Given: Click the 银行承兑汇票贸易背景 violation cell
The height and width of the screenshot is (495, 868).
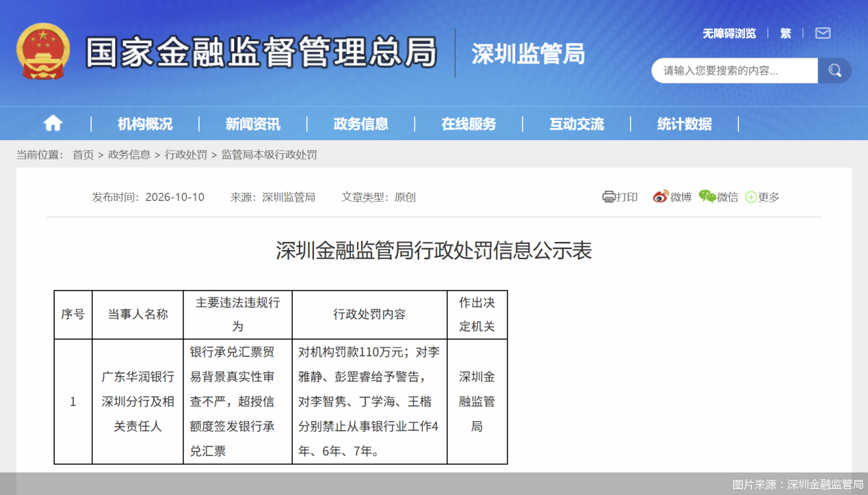Looking at the screenshot, I should click(238, 401).
